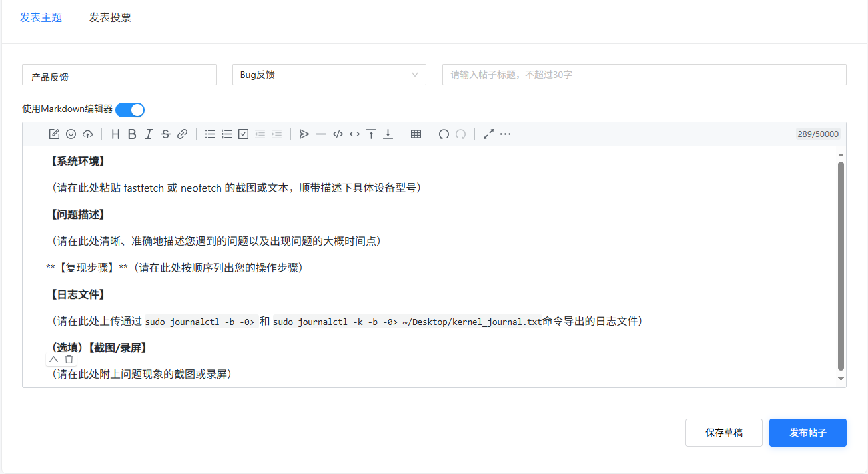
Task: Switch to 发表投票 tab
Action: [x=110, y=18]
